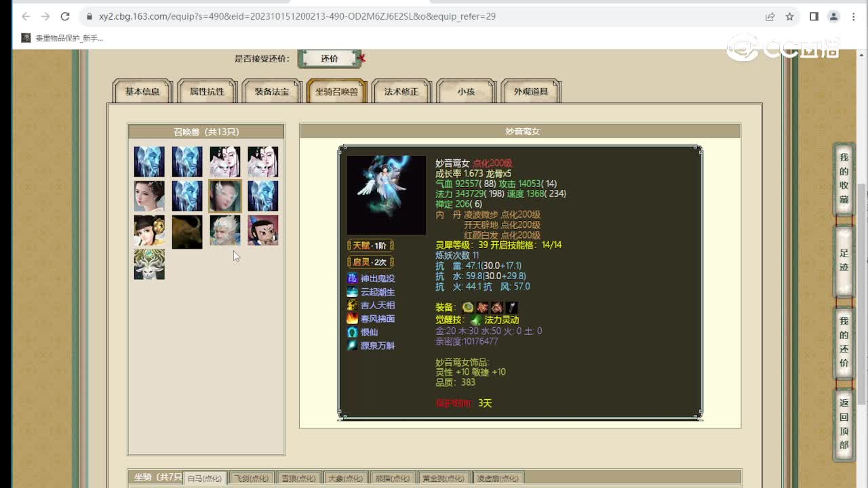868x488 pixels.
Task: Select the fourth row-one pet, woman with white cat
Action: [263, 161]
